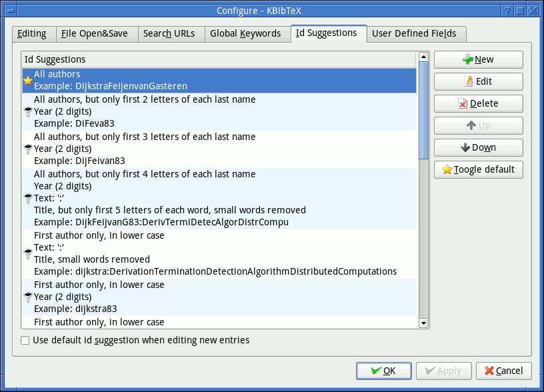The height and width of the screenshot is (392, 544).
Task: Click the greyed-out Up button
Action: (x=479, y=125)
